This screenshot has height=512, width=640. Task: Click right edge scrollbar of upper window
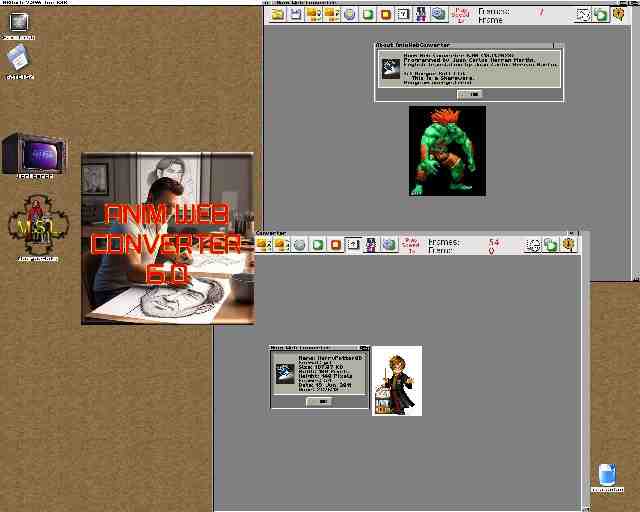tap(636, 143)
